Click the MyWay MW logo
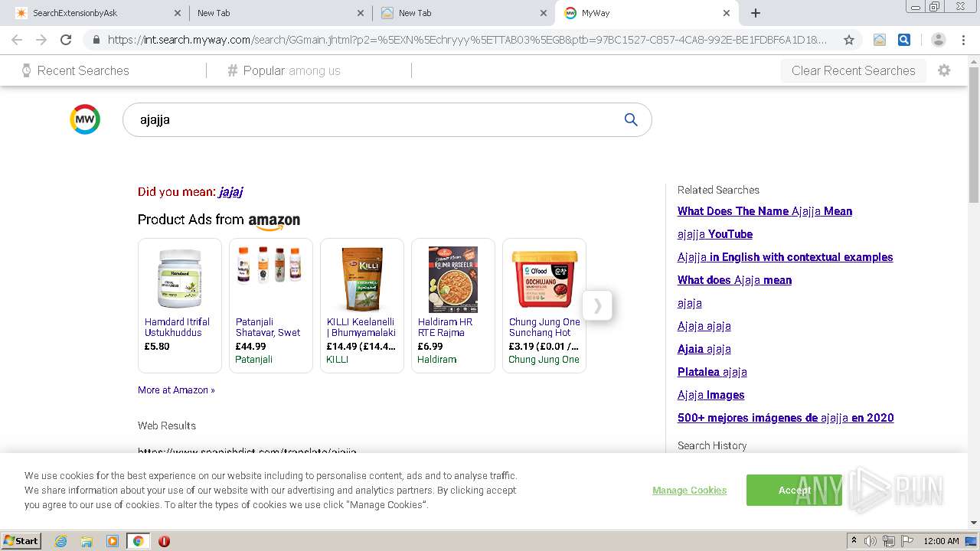Image resolution: width=980 pixels, height=551 pixels. click(x=85, y=119)
